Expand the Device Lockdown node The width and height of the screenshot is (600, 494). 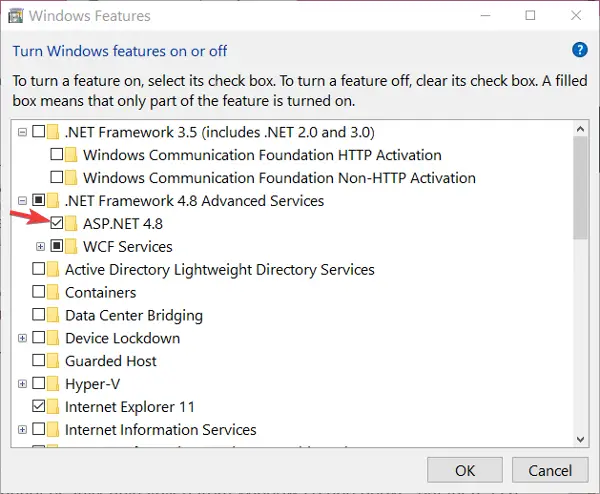23,338
